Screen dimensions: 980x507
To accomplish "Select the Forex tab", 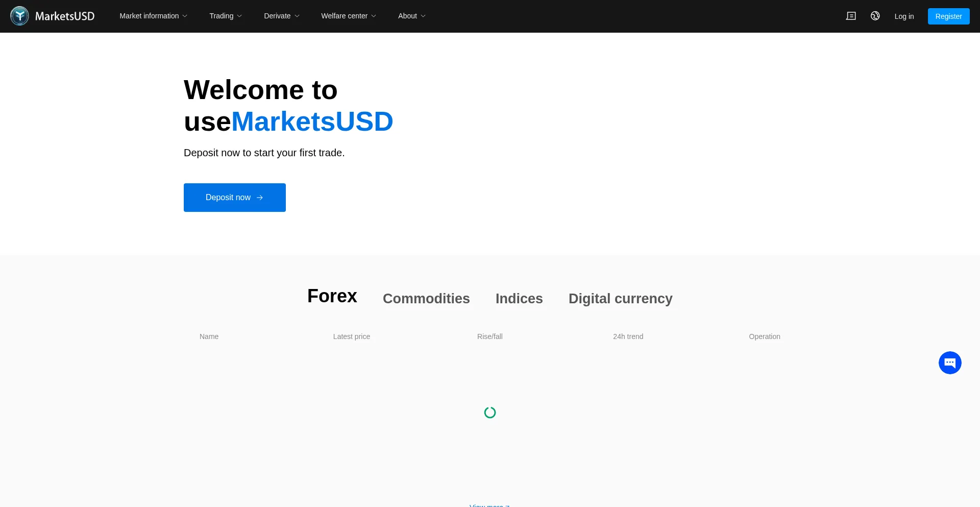I will tap(332, 296).
